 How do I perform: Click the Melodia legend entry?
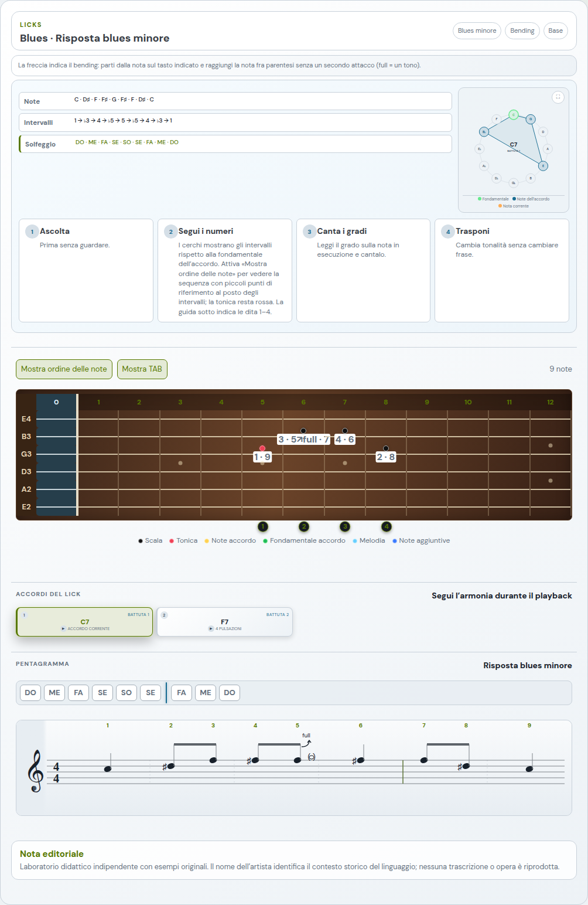click(x=369, y=541)
